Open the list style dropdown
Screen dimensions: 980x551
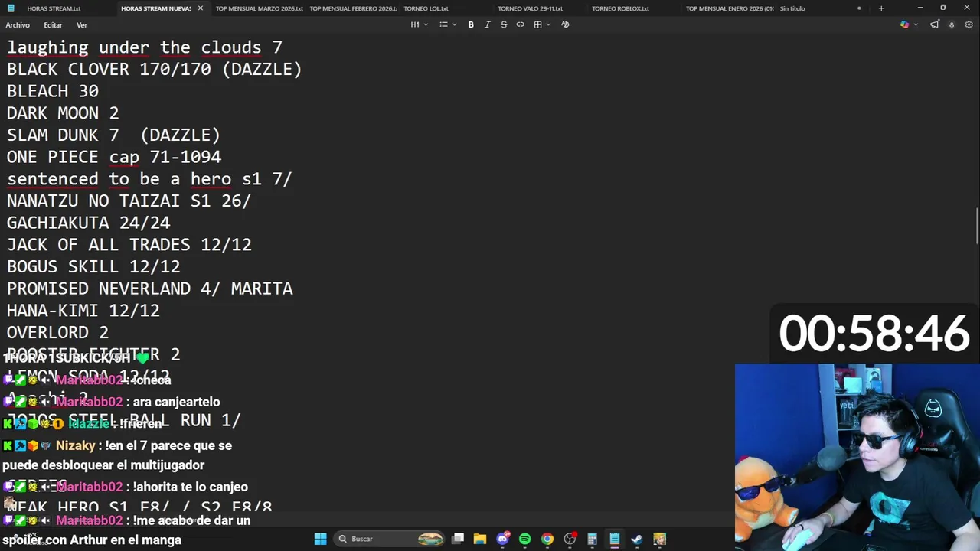pos(447,24)
